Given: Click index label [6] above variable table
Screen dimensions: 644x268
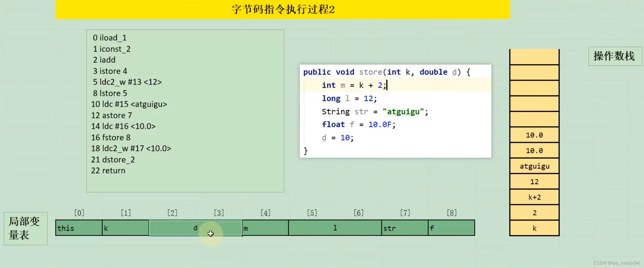Looking at the screenshot, I should 359,213.
